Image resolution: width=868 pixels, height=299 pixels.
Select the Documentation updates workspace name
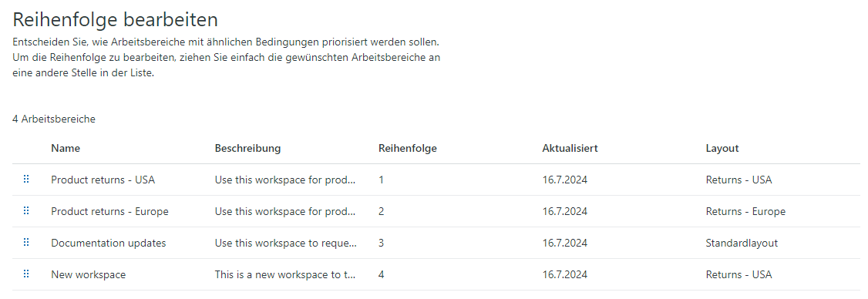[109, 243]
